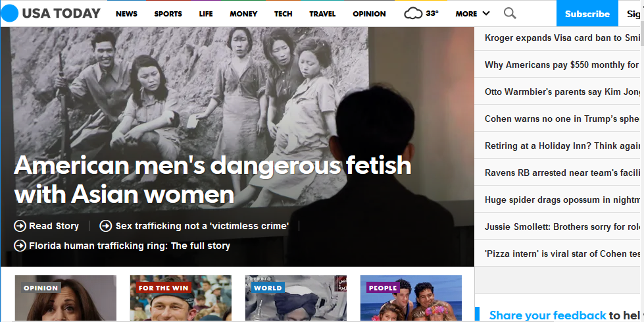
Task: Open the MONEY menu item
Action: pyautogui.click(x=243, y=14)
